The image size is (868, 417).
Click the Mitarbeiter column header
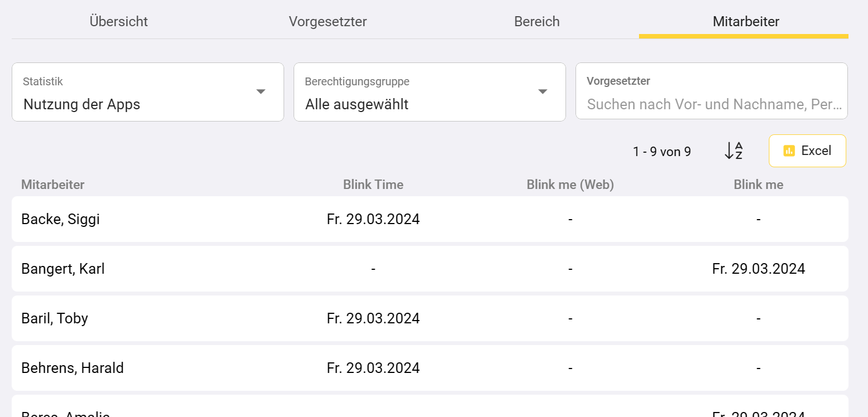(53, 185)
